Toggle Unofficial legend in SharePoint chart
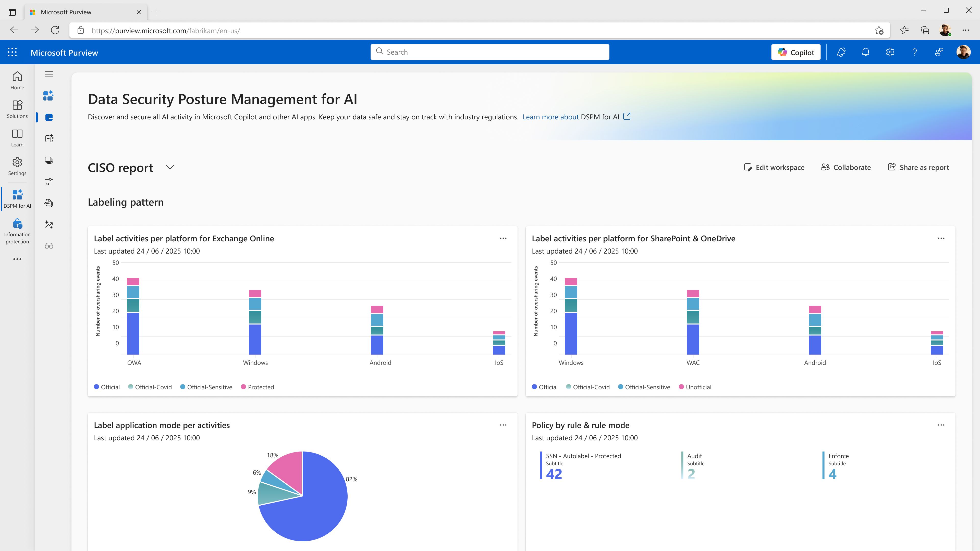980x551 pixels. 695,387
